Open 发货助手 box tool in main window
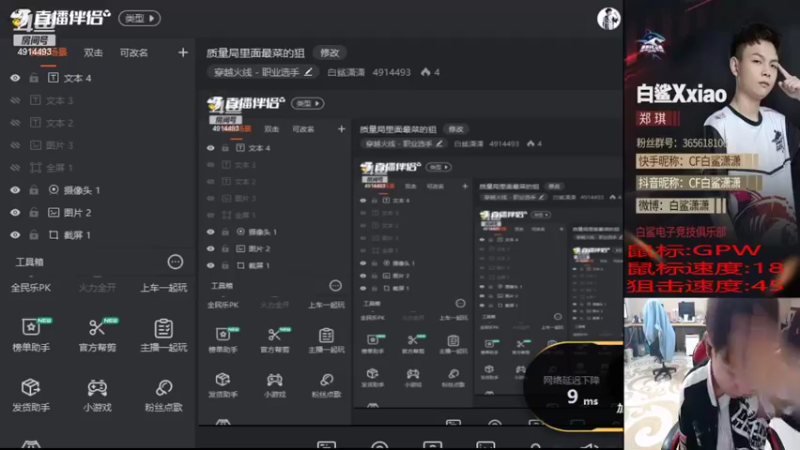The height and width of the screenshot is (450, 800). coord(31,394)
